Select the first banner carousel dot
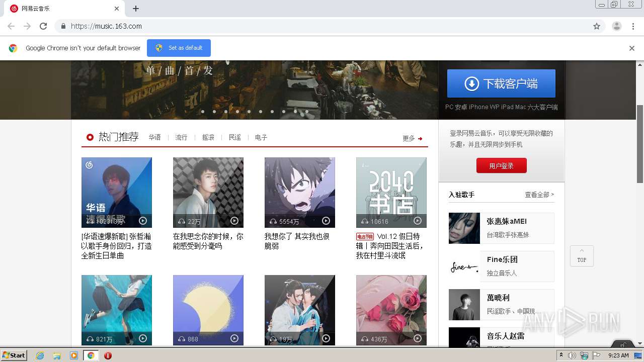The height and width of the screenshot is (362, 644). [x=203, y=112]
